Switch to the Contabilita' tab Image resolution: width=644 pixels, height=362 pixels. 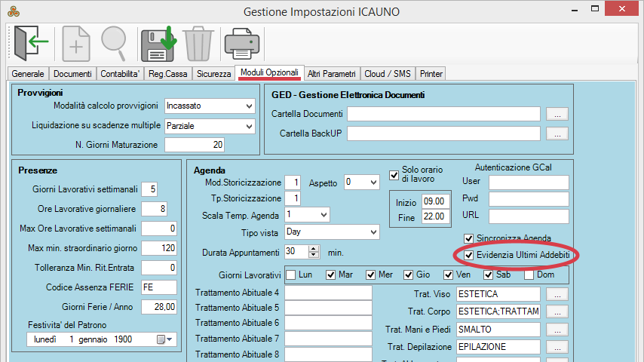121,74
